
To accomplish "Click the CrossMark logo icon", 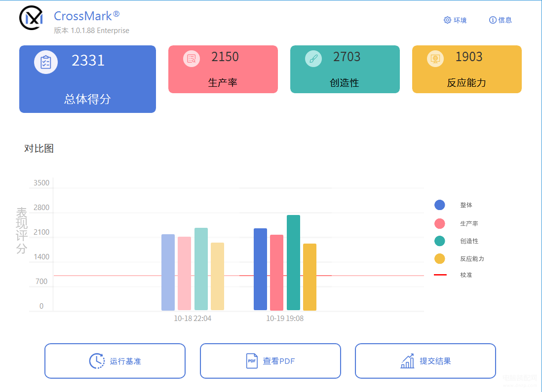I will 31,18.
